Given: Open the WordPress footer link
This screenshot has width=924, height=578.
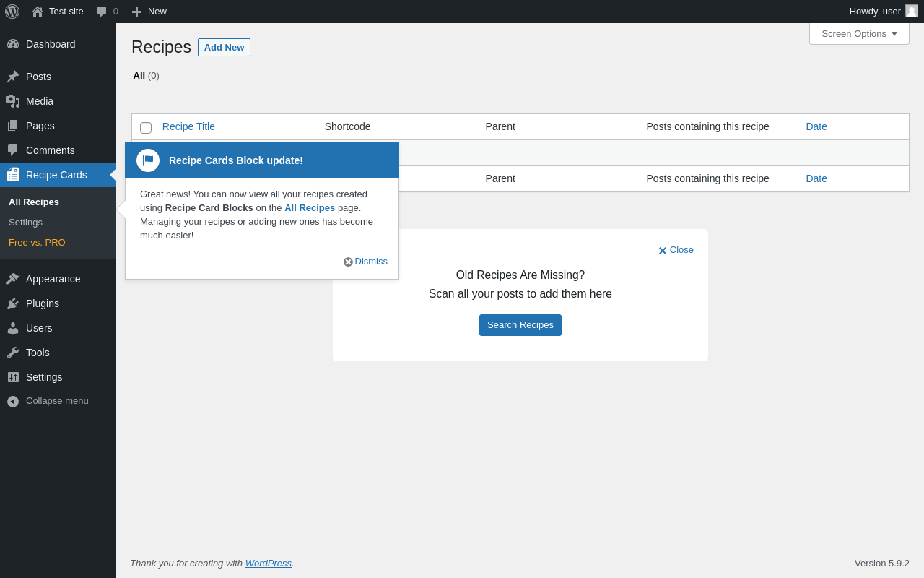Looking at the screenshot, I should click(x=269, y=564).
